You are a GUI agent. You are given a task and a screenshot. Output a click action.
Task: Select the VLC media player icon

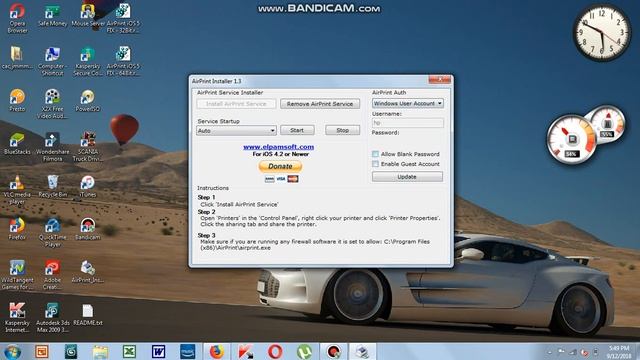coord(17,189)
